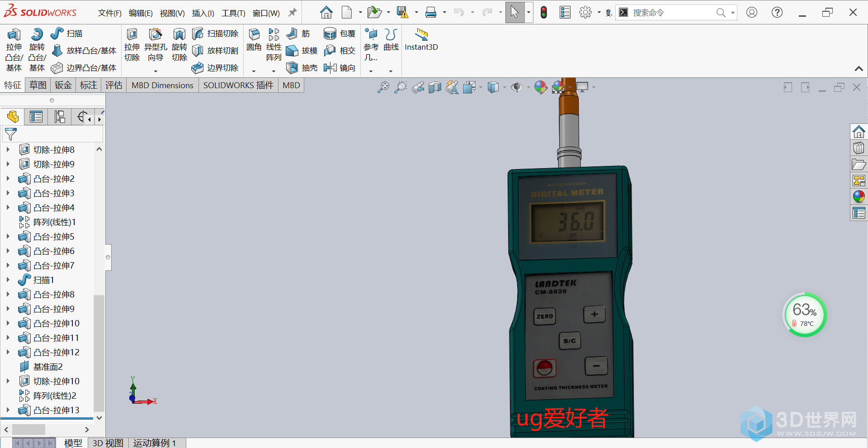Switch to the 3D 视图 bottom tab
Screen dimensions: 868x448
(x=108, y=443)
